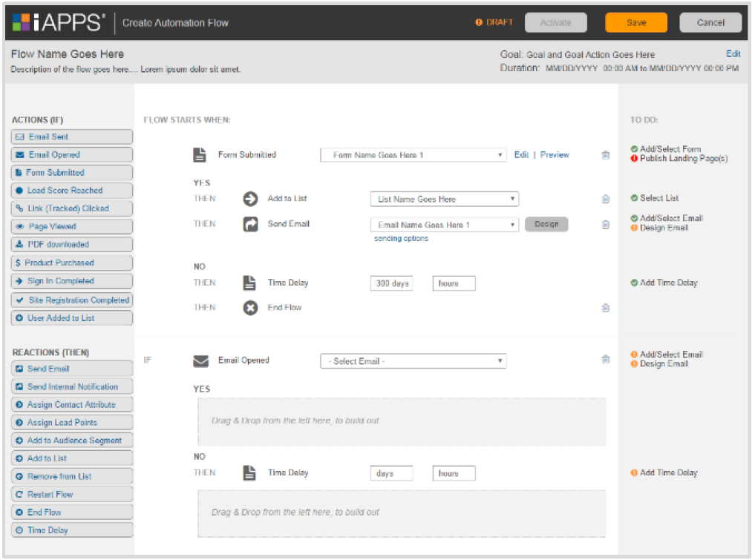Delete the Add to List step
This screenshot has height=560, width=752.
click(x=606, y=199)
